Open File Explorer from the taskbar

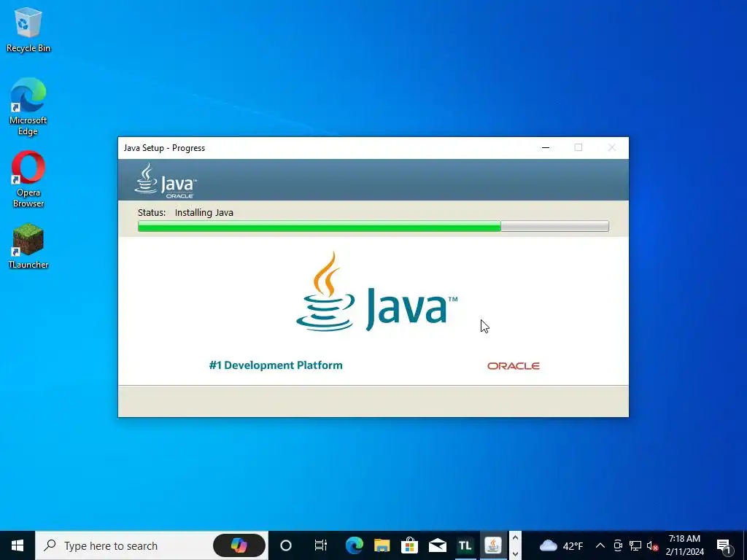382,545
